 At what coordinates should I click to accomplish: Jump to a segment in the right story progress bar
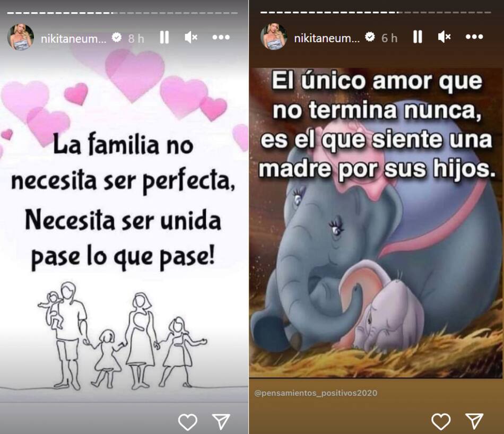pyautogui.click(x=376, y=13)
